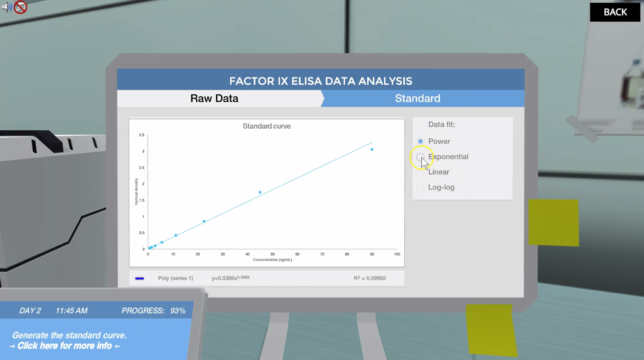The image size is (644, 360).
Task: Click the data point near 90 ng/mL
Action: (372, 150)
